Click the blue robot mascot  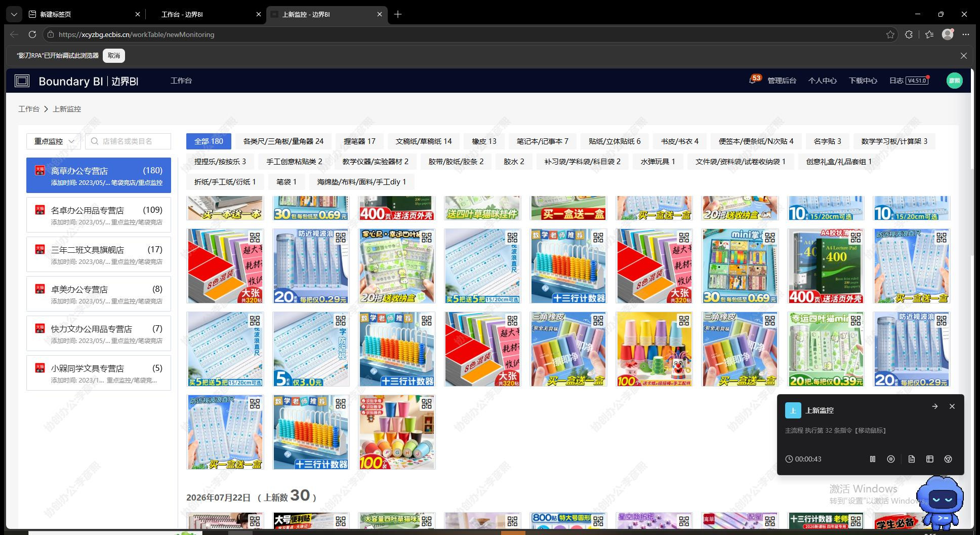click(x=942, y=503)
